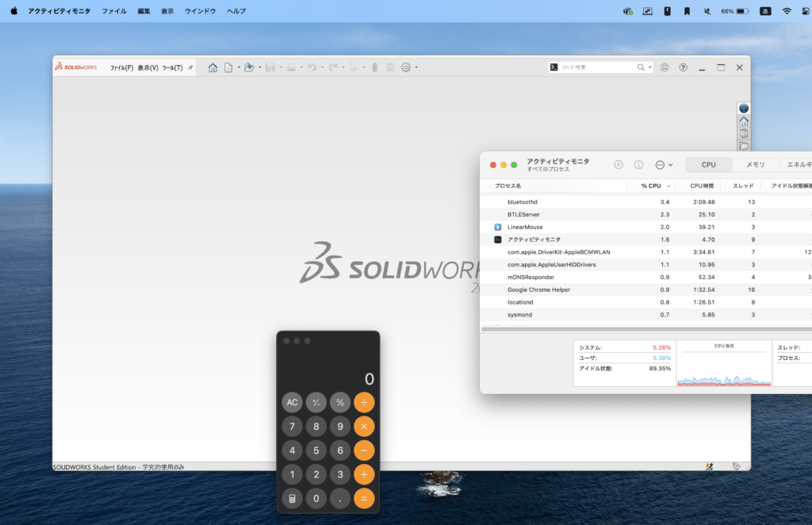The image size is (812, 525).
Task: Select the CPU tab in Activity Monitor
Action: (708, 165)
